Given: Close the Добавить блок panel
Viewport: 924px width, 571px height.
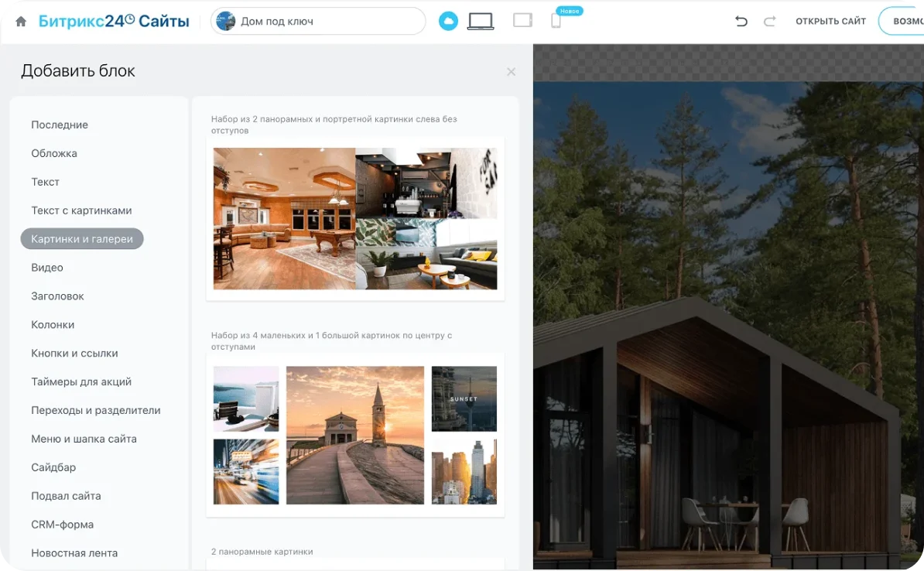Looking at the screenshot, I should pos(511,71).
